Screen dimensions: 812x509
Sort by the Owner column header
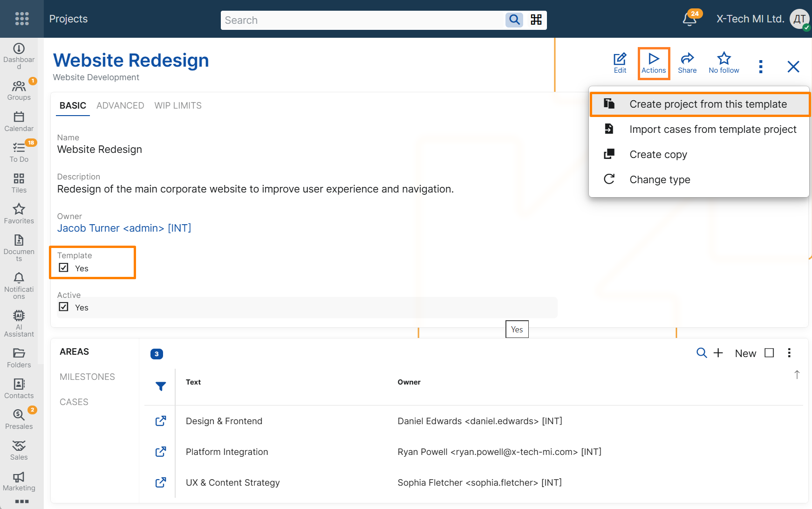tap(409, 382)
